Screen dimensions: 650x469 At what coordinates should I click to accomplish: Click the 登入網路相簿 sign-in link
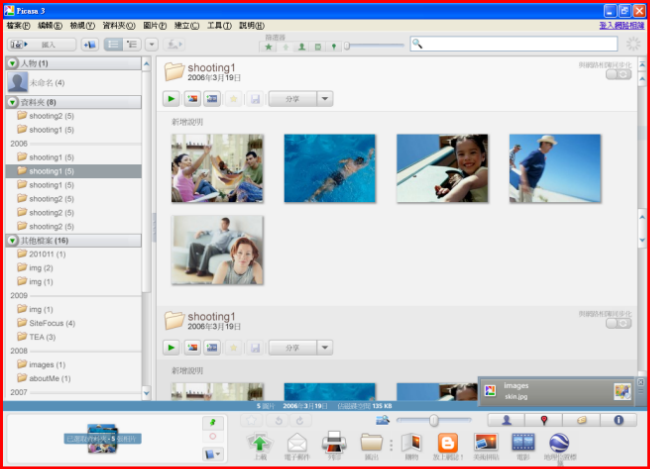click(x=620, y=25)
